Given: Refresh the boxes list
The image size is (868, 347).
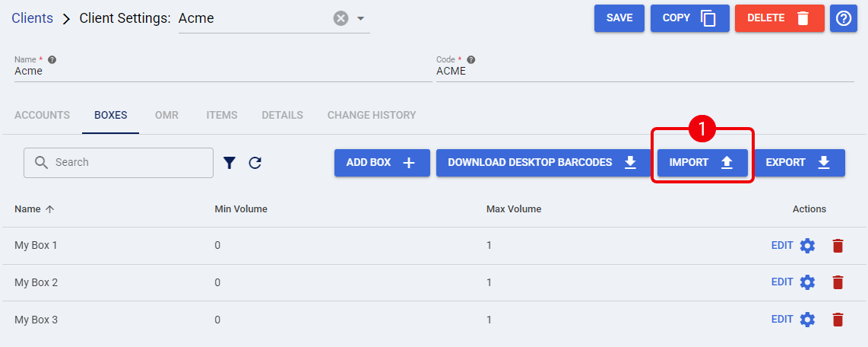Looking at the screenshot, I should pyautogui.click(x=255, y=162).
